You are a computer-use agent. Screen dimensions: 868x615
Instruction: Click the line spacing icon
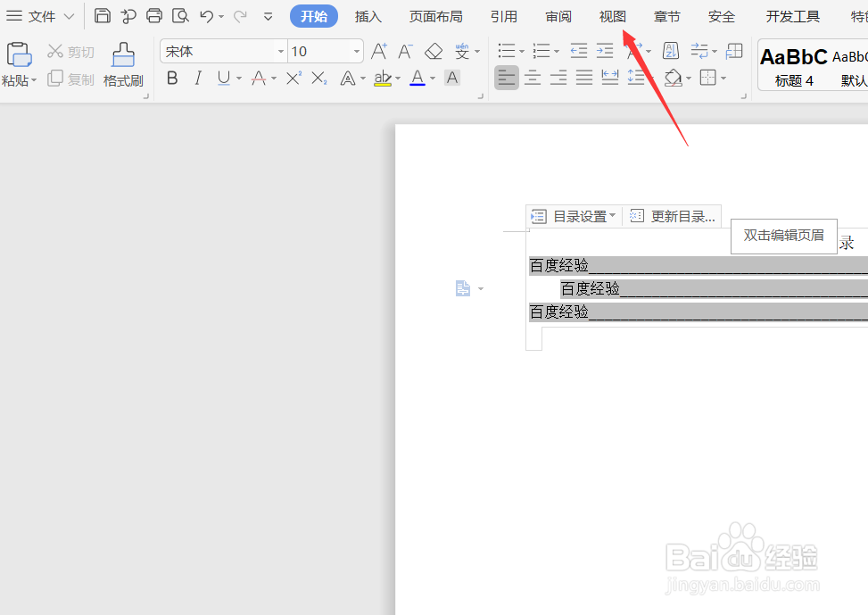tap(635, 79)
